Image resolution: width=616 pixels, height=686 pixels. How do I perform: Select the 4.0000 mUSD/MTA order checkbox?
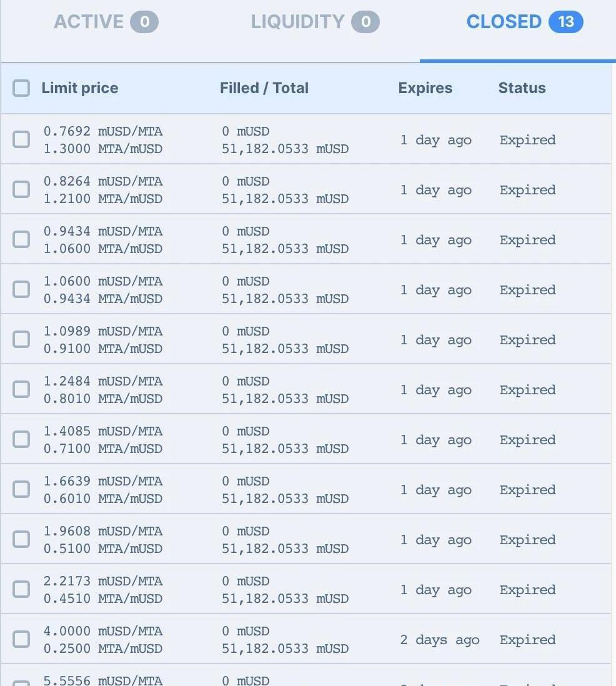tap(21, 639)
